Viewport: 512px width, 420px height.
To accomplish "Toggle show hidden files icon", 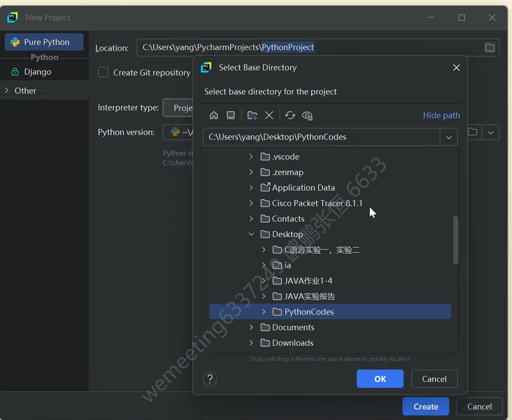I will (307, 115).
